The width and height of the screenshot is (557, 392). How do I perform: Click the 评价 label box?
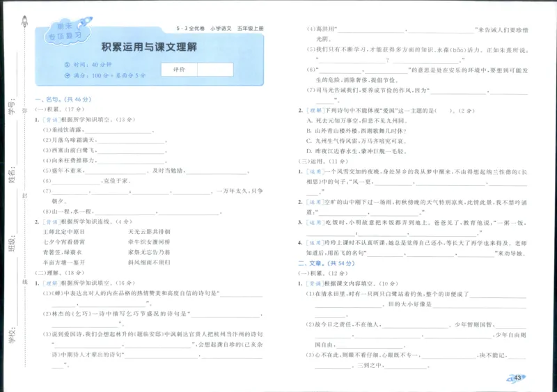(179, 70)
